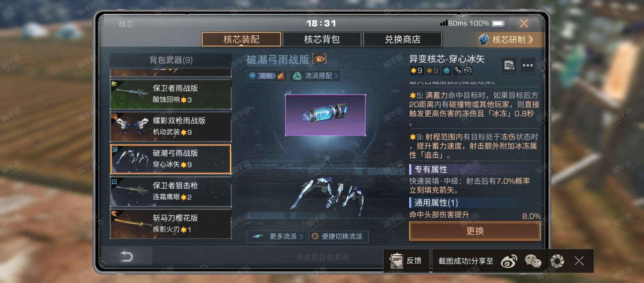Click the back arrow icon
Image resolution: width=644 pixels, height=283 pixels.
[127, 256]
